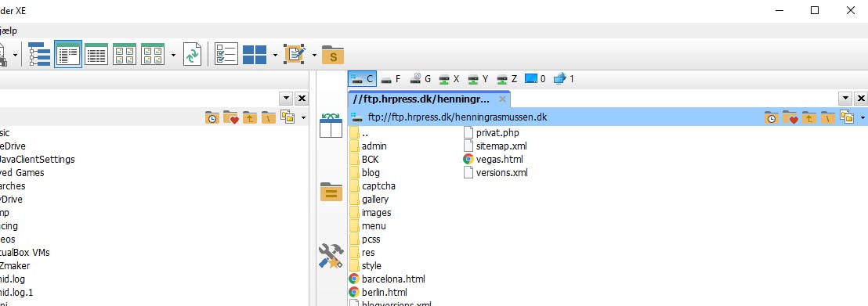868x306 pixels.
Task: Open right panel history clock folder icon
Action: [771, 117]
